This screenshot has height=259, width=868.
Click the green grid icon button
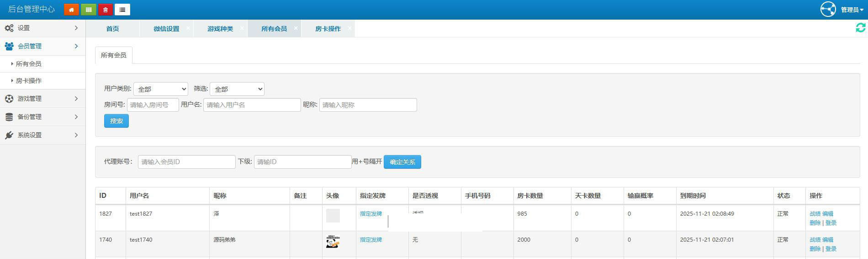coord(89,10)
